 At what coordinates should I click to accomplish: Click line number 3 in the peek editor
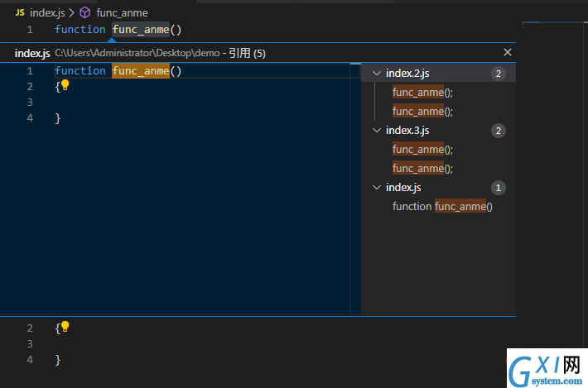click(x=30, y=103)
